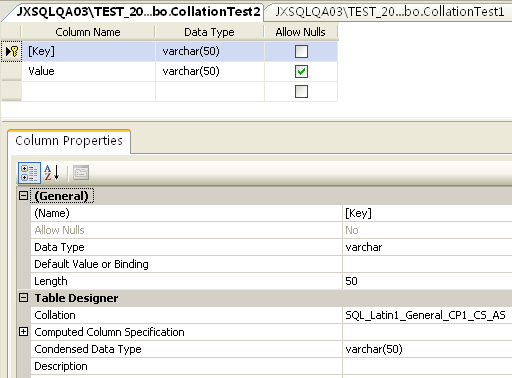Click the Description property label
The image size is (512, 378).
(x=61, y=366)
